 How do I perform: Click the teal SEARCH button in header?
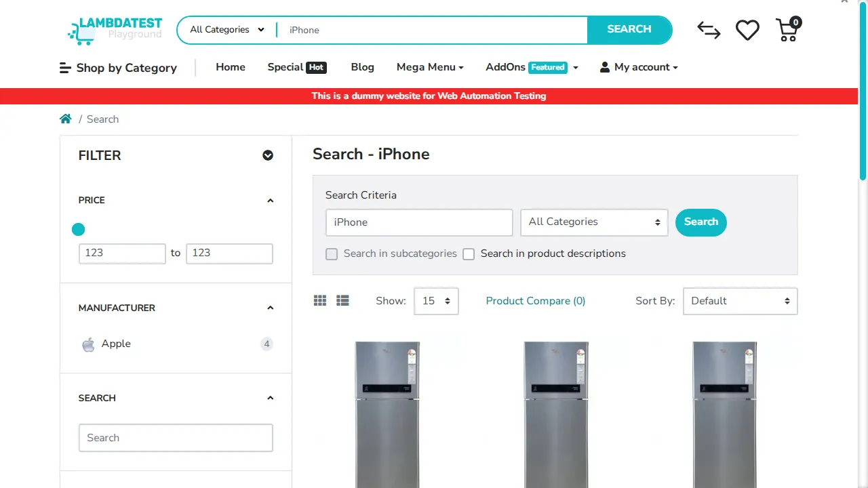point(629,30)
